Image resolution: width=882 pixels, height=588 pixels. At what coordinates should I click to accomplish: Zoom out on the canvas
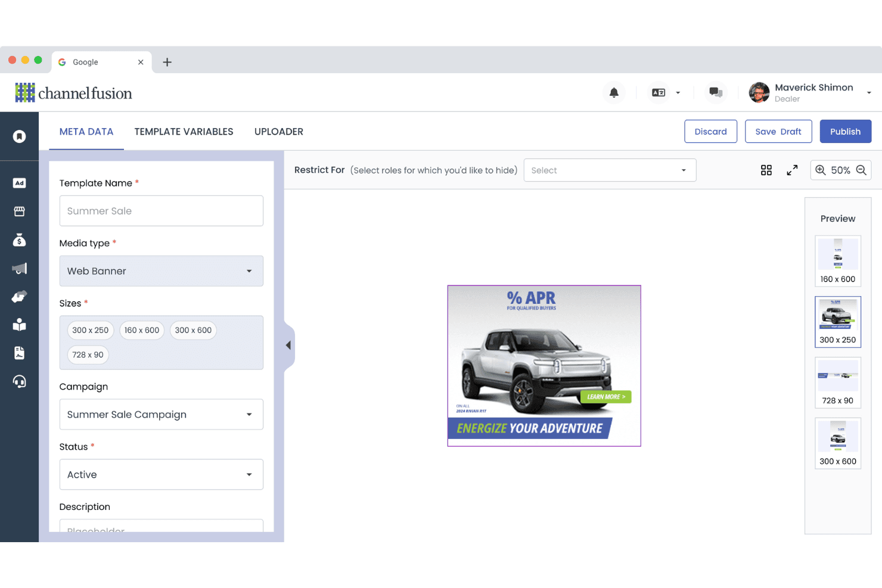point(861,170)
